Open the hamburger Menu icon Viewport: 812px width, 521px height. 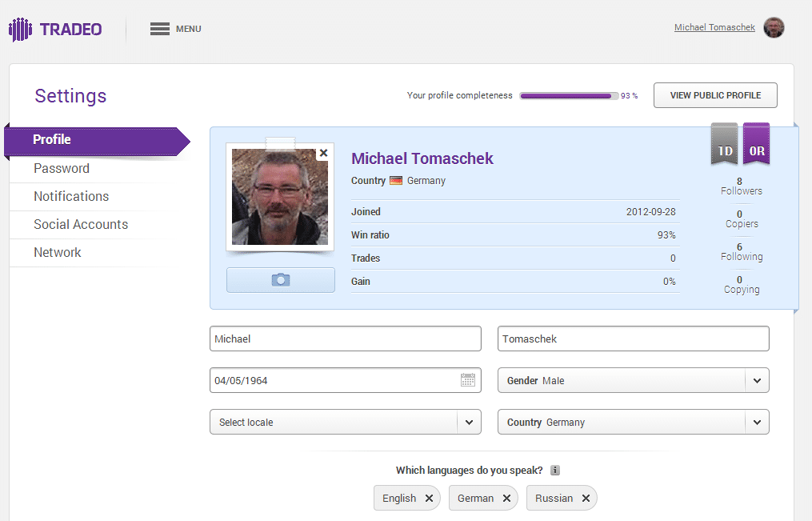pos(160,29)
